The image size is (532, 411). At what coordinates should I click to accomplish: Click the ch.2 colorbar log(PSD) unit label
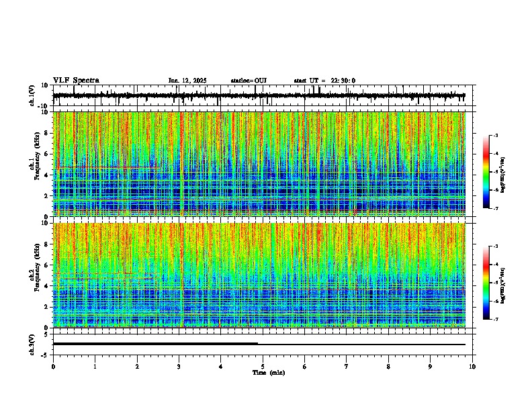click(x=503, y=285)
